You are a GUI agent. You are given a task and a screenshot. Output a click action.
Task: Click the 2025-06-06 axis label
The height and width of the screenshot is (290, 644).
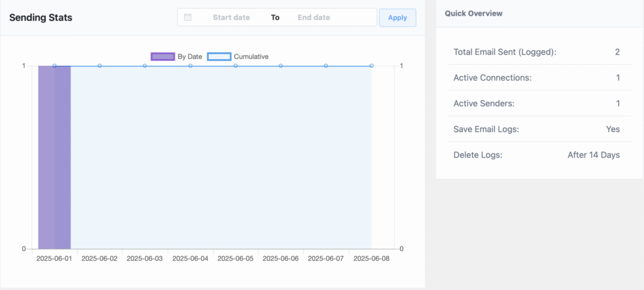click(x=280, y=259)
